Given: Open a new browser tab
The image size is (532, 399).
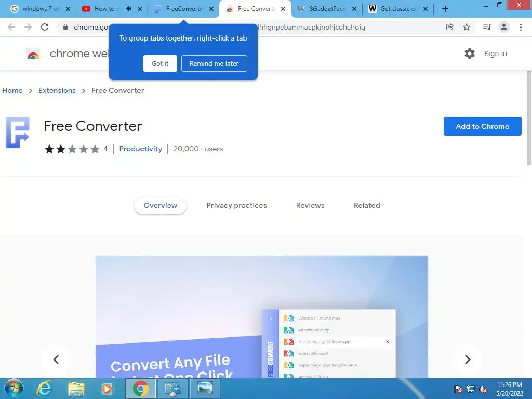Looking at the screenshot, I should (445, 9).
